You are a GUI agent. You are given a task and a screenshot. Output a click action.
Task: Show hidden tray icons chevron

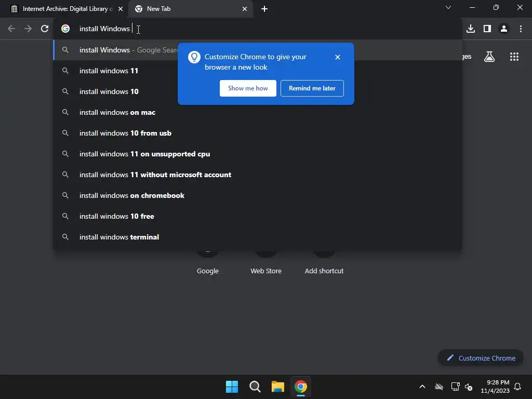[x=422, y=387]
